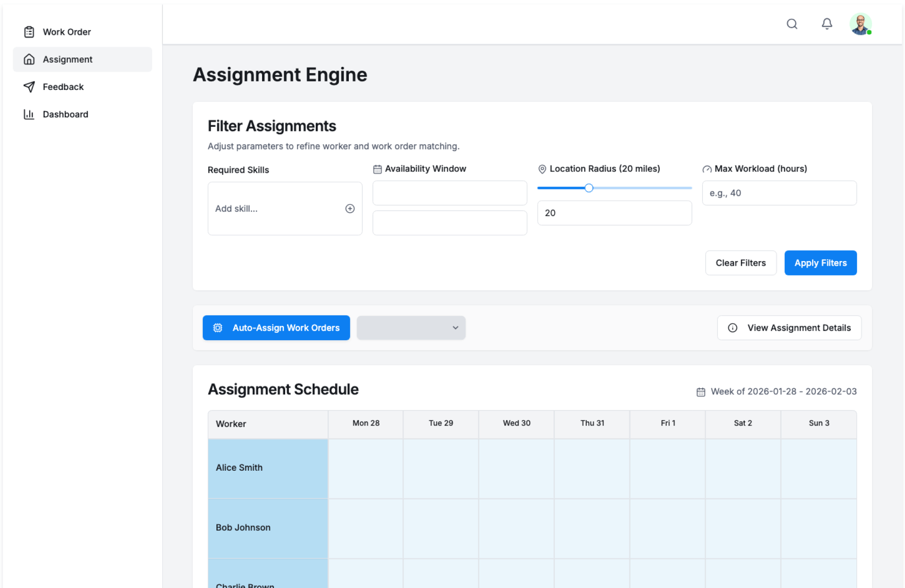905x588 pixels.
Task: Open the notifications bell
Action: (827, 24)
